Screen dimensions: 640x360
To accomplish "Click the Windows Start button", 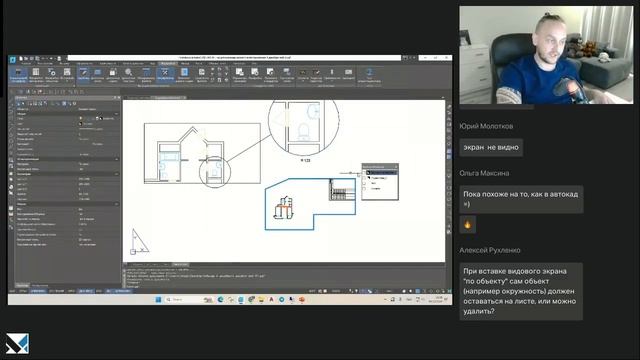I will click(x=158, y=300).
